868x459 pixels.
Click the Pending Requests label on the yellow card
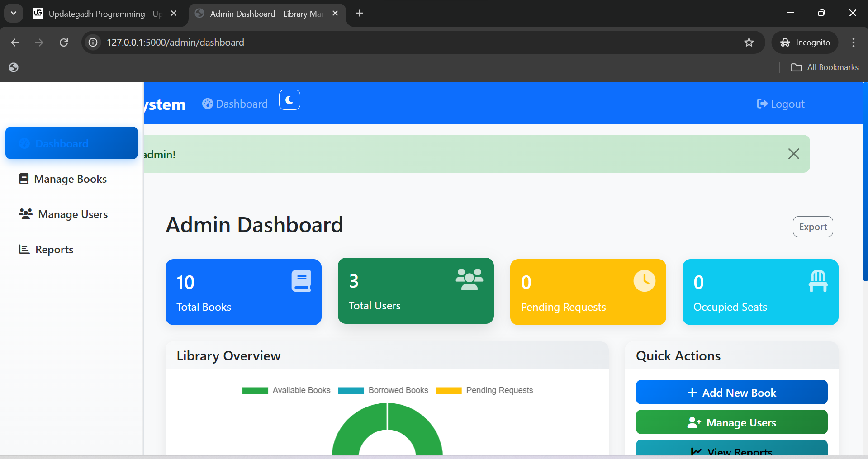(x=563, y=307)
